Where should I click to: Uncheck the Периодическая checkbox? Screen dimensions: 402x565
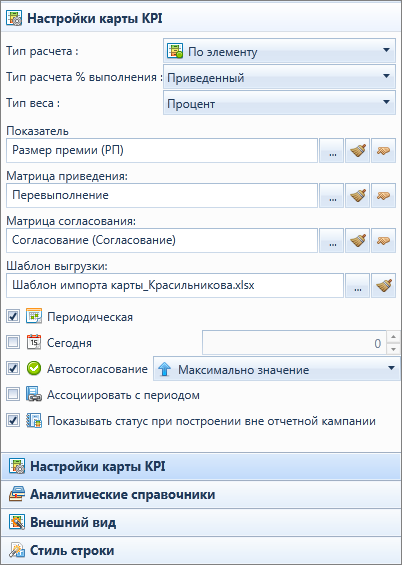tap(13, 317)
